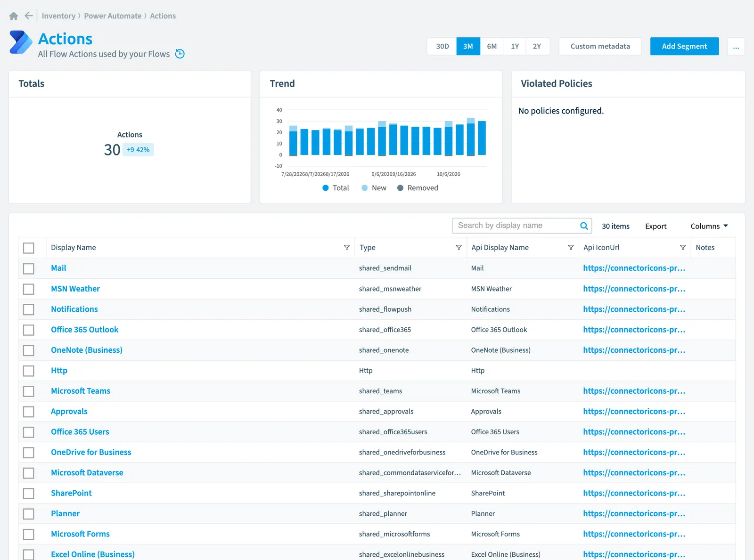Screen dimensions: 754x560
Task: Go to the Home icon
Action: pos(14,16)
